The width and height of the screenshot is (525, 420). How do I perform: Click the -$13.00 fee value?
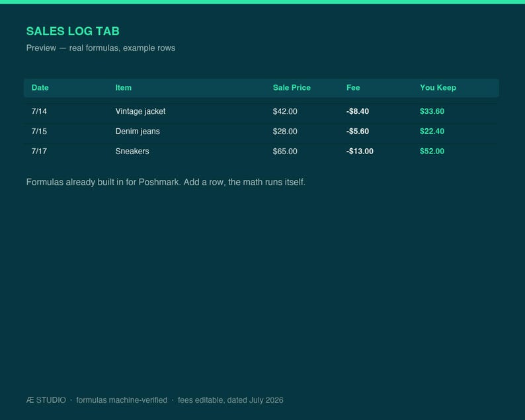360,151
